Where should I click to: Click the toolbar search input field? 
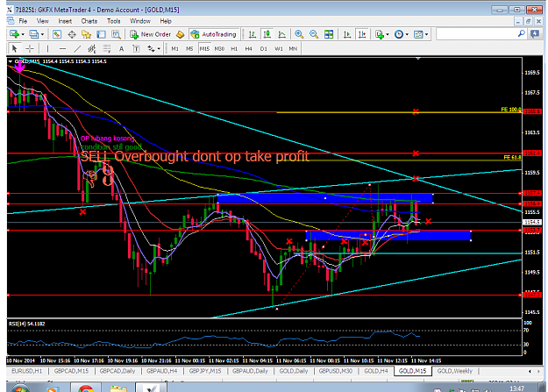pos(476,34)
